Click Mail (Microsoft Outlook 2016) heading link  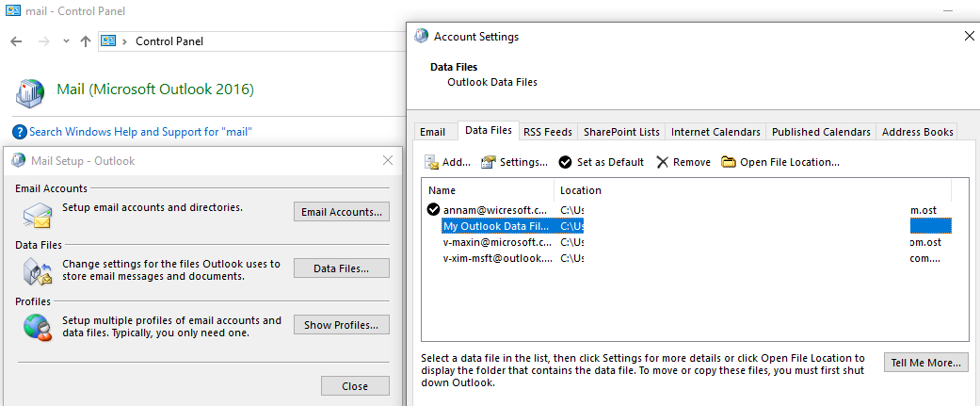click(x=155, y=89)
